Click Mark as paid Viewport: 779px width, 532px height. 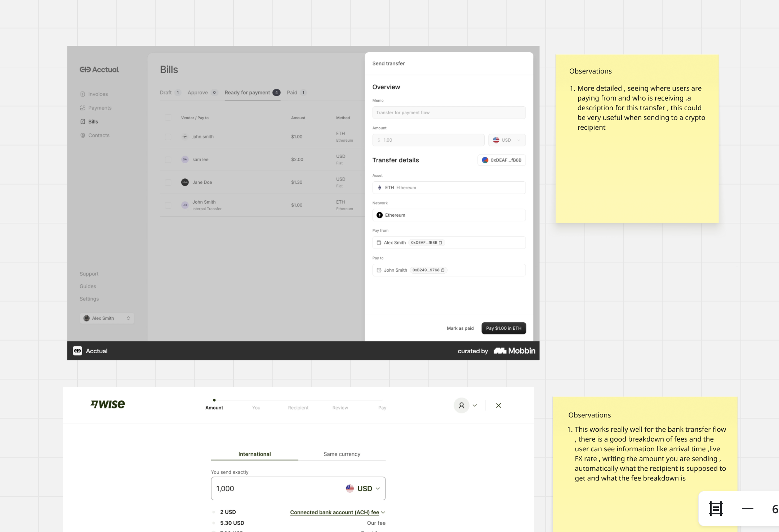[x=460, y=328]
